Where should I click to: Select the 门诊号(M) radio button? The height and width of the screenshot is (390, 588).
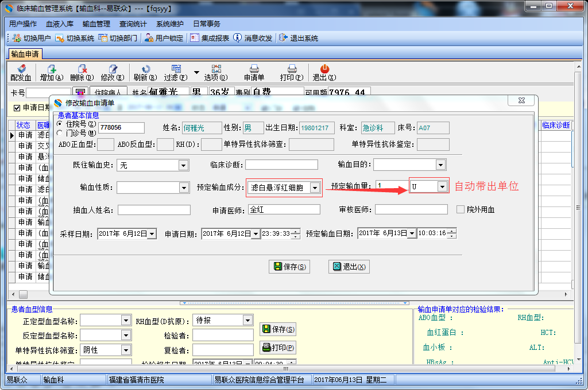pyautogui.click(x=60, y=133)
